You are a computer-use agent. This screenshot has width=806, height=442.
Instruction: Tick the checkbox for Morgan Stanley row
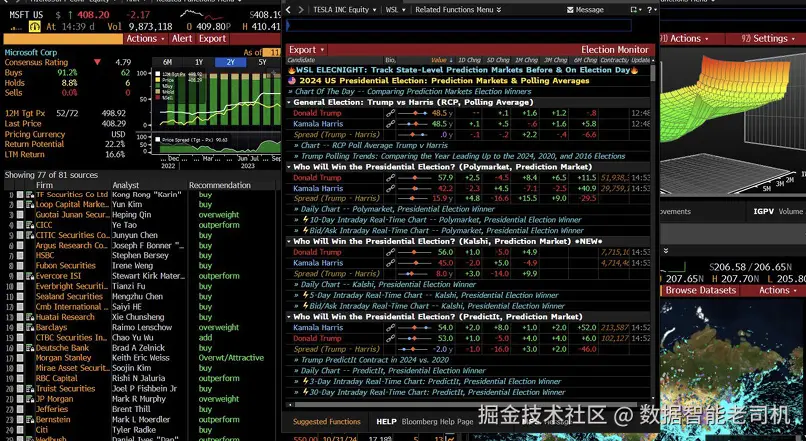pyautogui.click(x=20, y=358)
